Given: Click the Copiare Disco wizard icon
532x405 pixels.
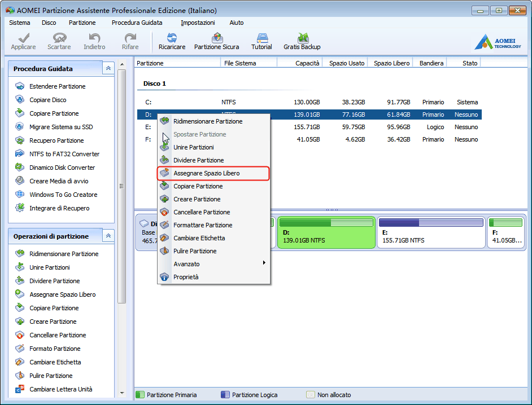Looking at the screenshot, I should [20, 100].
